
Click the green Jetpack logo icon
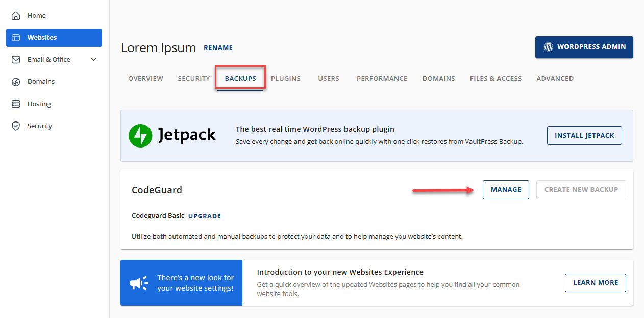[140, 136]
